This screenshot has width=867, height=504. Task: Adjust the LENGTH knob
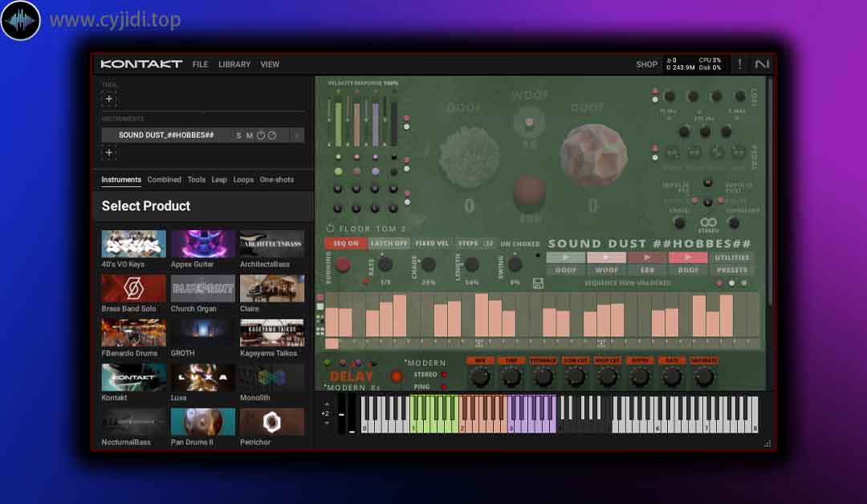pyautogui.click(x=472, y=265)
